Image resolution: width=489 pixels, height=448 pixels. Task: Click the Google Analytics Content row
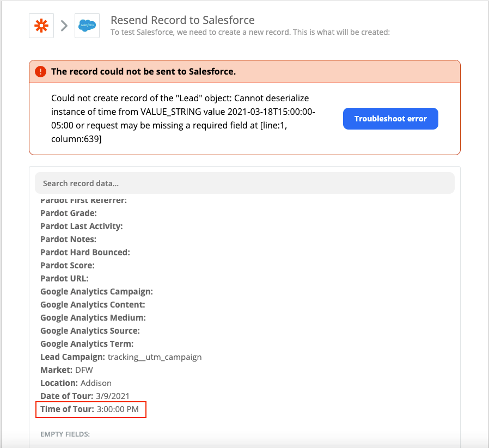(x=93, y=305)
